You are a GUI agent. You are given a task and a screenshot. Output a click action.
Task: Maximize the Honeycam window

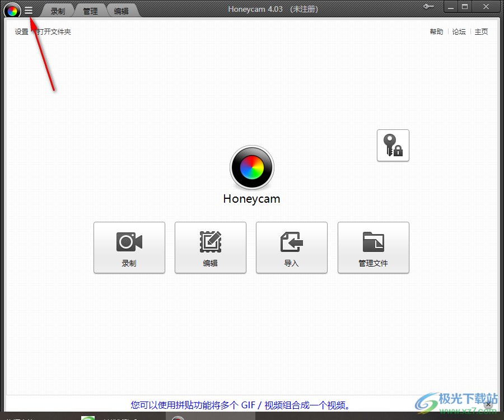[x=465, y=7]
